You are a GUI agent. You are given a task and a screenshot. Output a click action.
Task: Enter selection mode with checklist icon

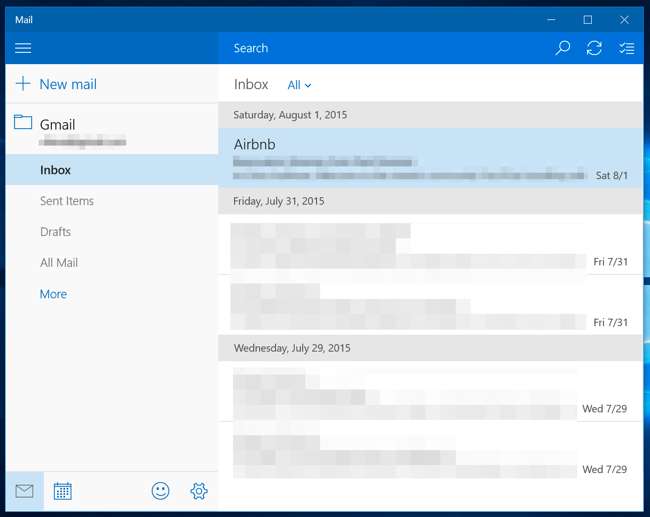[x=626, y=48]
